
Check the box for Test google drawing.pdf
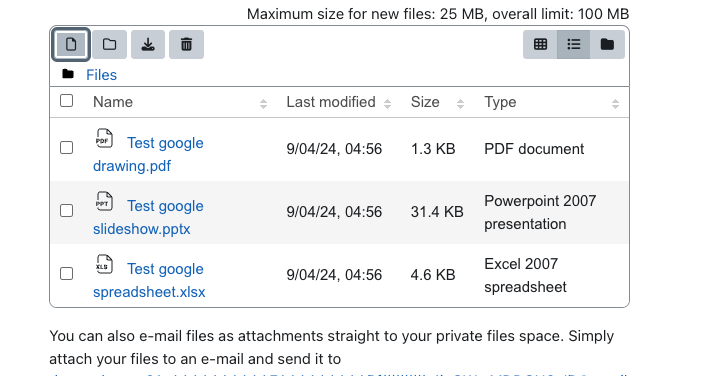(x=67, y=148)
